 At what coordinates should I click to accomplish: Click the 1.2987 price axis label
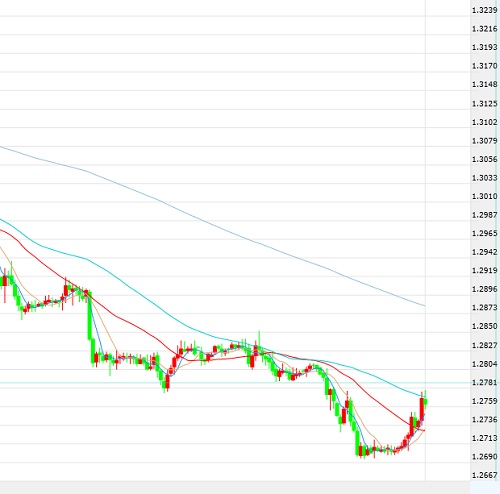pyautogui.click(x=484, y=215)
